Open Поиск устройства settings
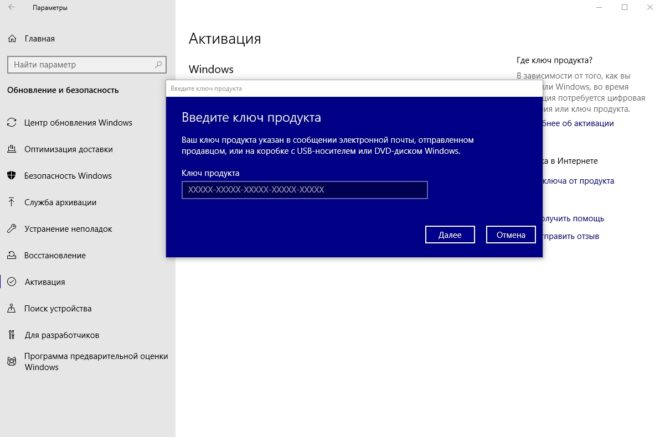This screenshot has width=660, height=437. point(58,308)
